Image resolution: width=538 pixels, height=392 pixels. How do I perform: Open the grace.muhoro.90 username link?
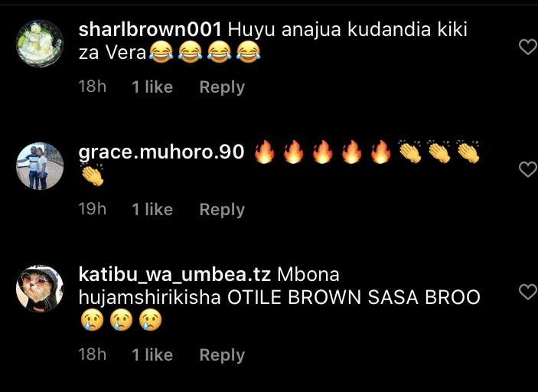coord(161,152)
